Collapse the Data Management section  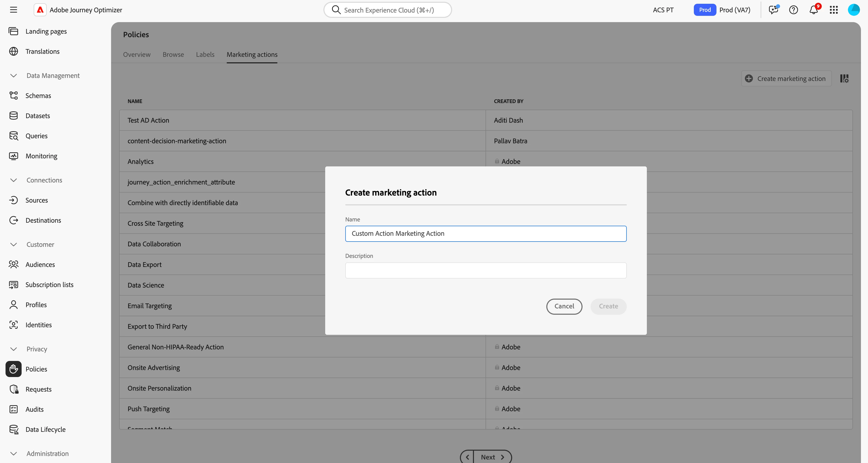(14, 75)
